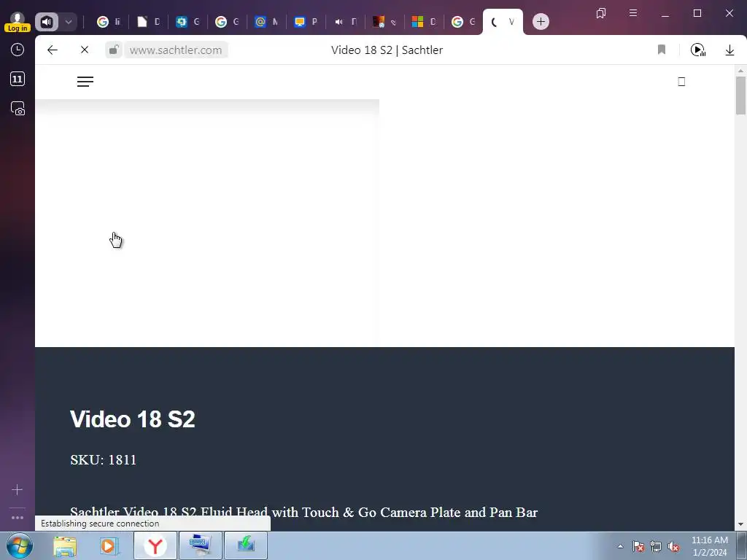Click the network tray icon
747x560 pixels.
(x=656, y=547)
